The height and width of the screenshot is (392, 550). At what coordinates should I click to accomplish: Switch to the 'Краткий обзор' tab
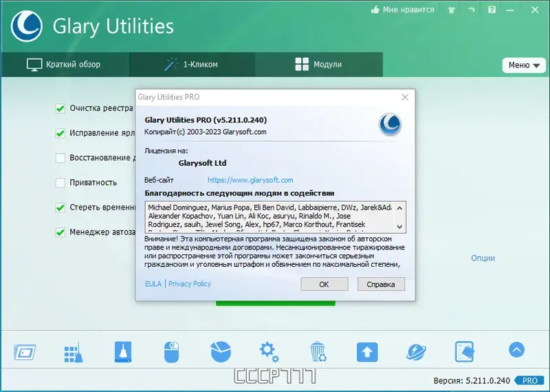tap(64, 65)
